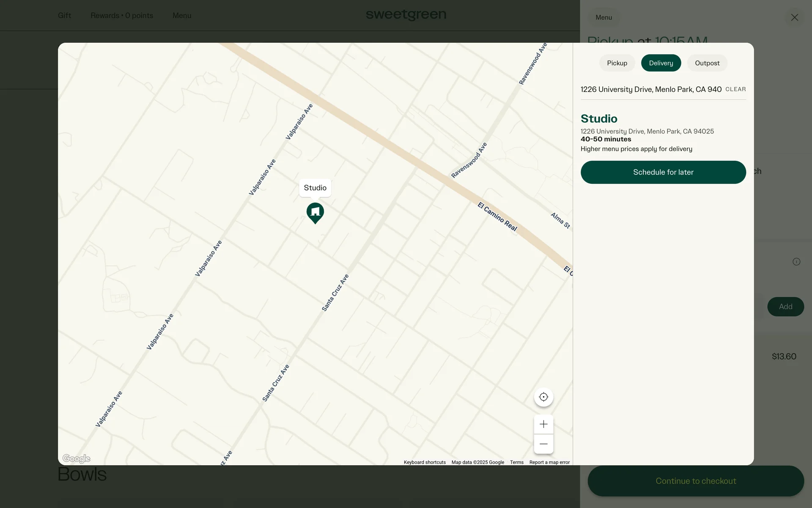Close the bag panel with X icon
The width and height of the screenshot is (812, 508).
click(794, 17)
